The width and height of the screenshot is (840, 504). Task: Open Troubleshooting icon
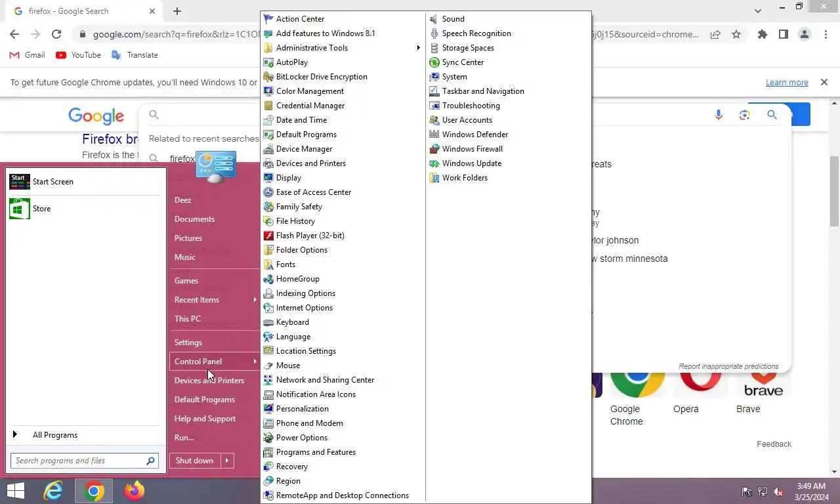click(x=434, y=106)
